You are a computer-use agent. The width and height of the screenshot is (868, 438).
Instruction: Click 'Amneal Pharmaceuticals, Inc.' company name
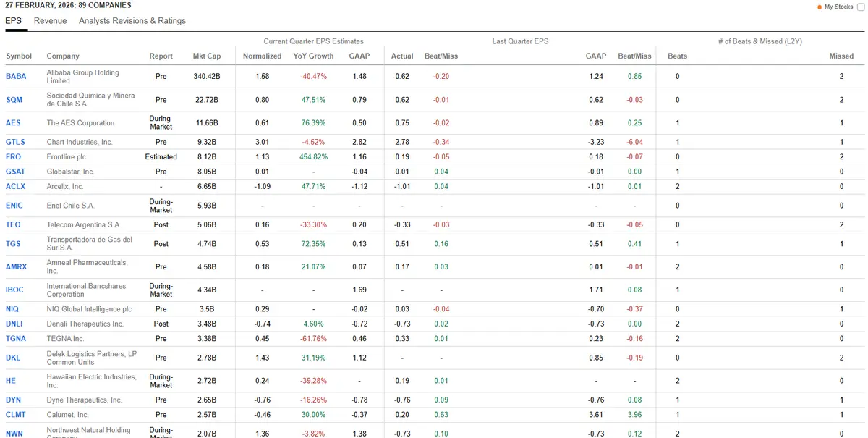(x=87, y=266)
